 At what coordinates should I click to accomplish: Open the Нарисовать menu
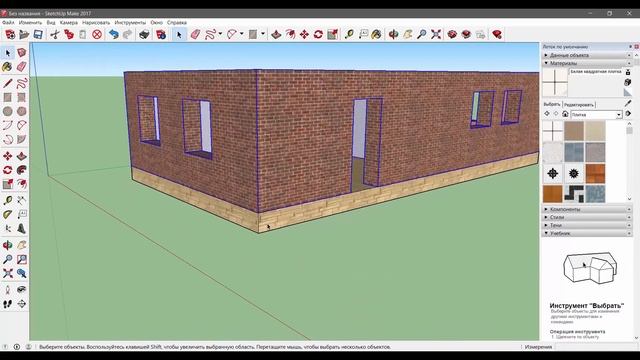(x=96, y=23)
